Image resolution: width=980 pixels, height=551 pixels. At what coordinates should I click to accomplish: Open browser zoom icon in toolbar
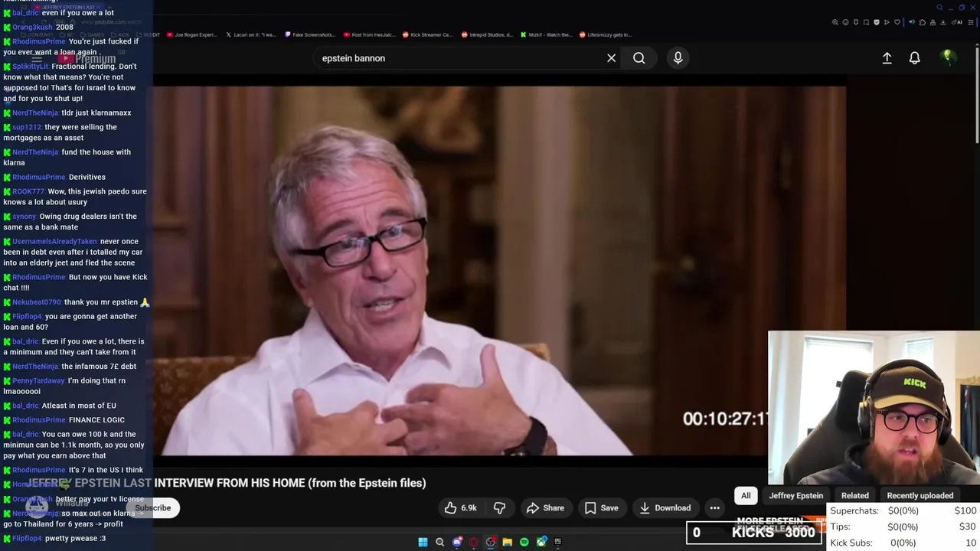point(835,22)
